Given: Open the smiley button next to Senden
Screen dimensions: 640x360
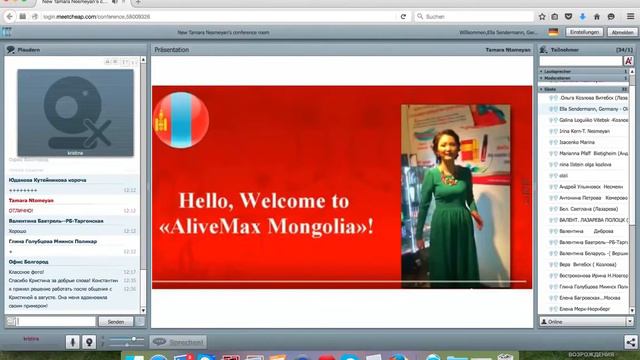Looking at the screenshot, I should (140, 322).
